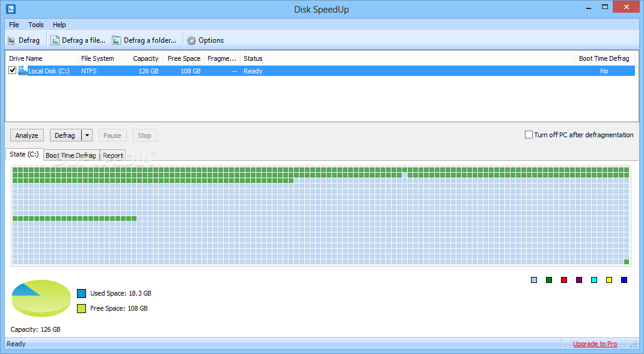Click the red legend swatch
Image resolution: width=644 pixels, height=354 pixels.
(x=564, y=280)
